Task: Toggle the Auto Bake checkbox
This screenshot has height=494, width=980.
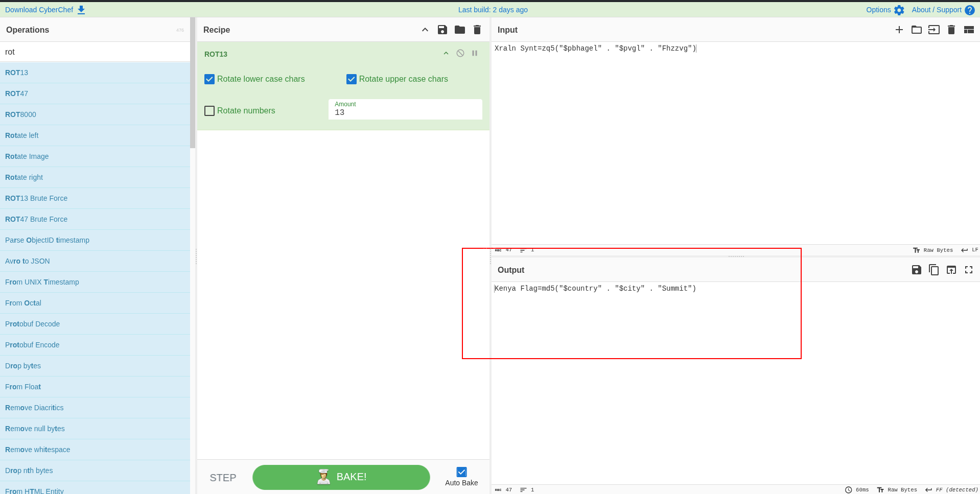Action: (x=461, y=472)
